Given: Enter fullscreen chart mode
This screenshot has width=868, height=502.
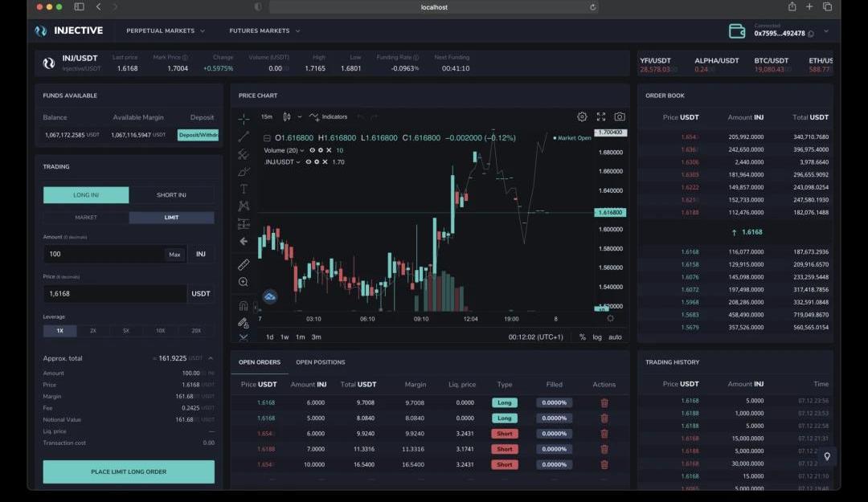Looking at the screenshot, I should coord(601,117).
